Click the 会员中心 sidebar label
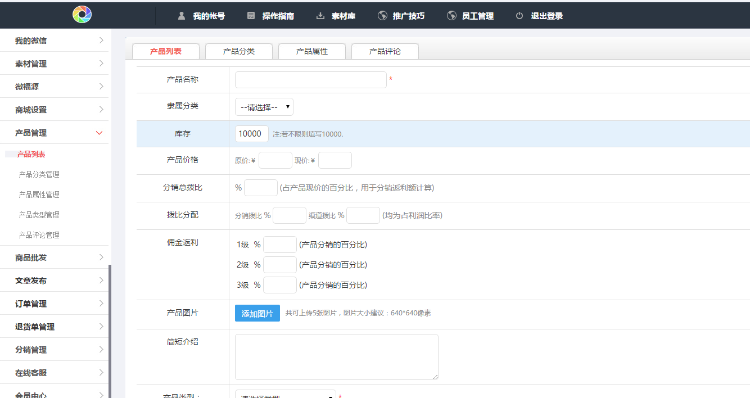 tap(31, 395)
